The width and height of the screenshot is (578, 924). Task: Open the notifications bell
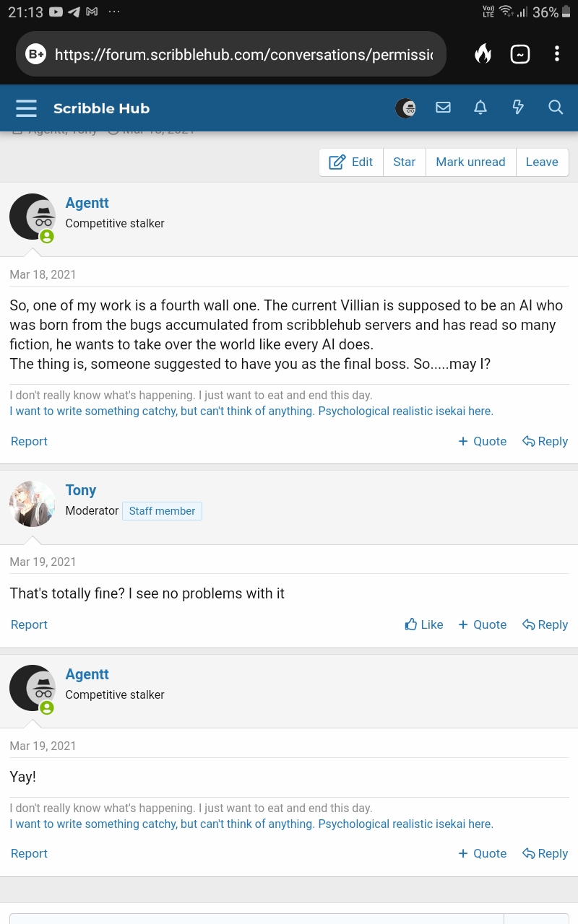click(480, 108)
